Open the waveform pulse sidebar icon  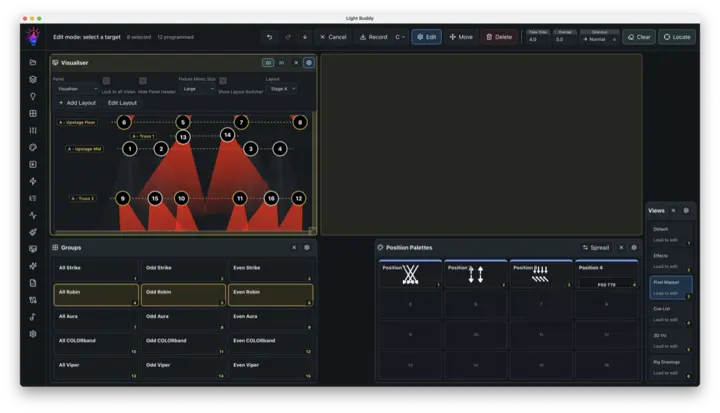point(33,215)
